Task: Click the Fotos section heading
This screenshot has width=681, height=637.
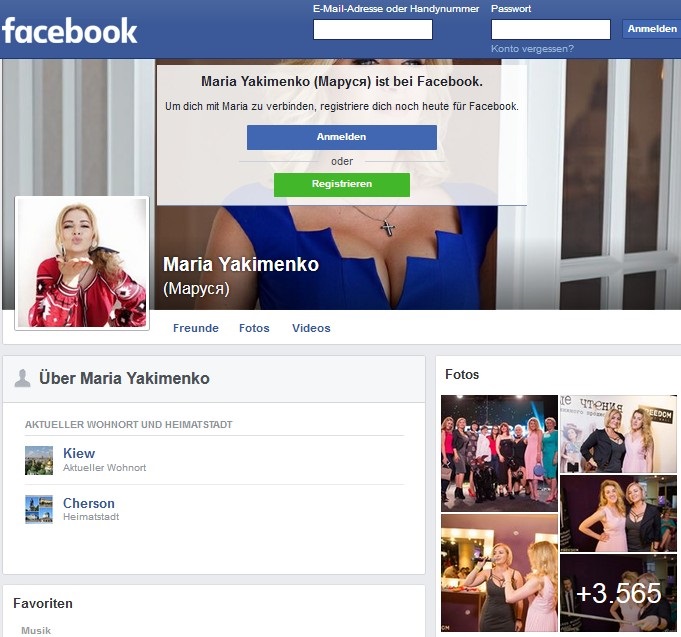Action: pyautogui.click(x=462, y=374)
